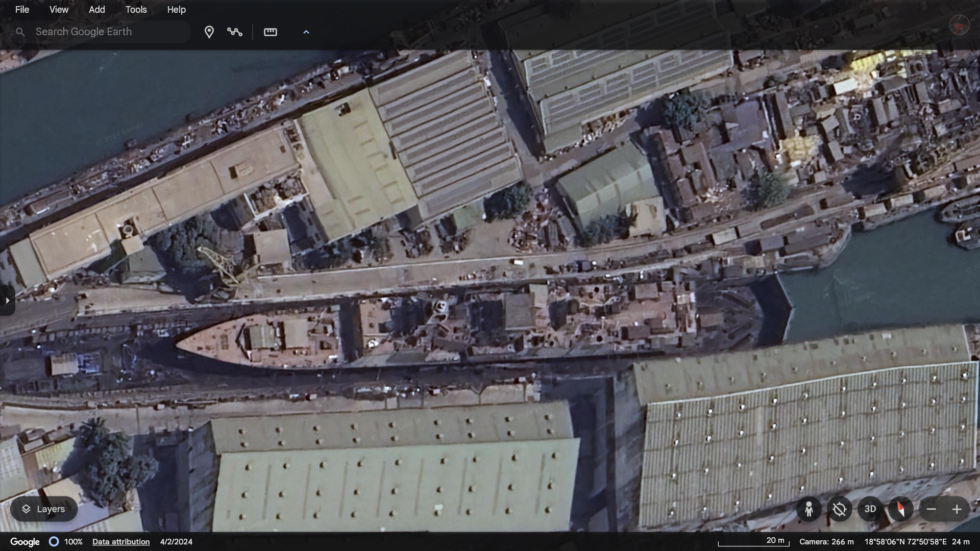Collapse the toolbar with the up chevron
Image resolution: width=980 pixels, height=551 pixels.
tap(306, 32)
